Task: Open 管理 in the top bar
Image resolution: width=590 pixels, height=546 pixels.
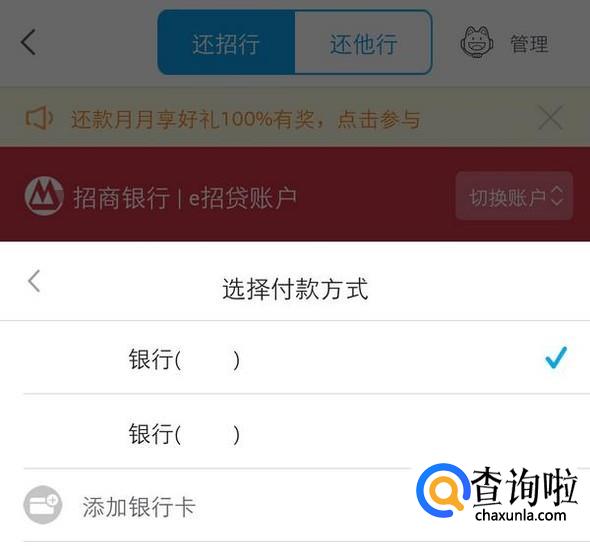Action: pos(529,44)
